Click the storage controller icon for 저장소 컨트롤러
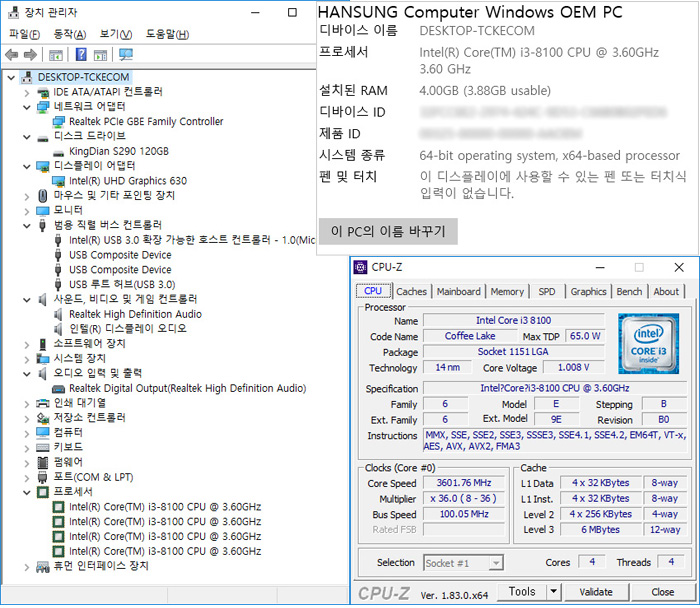The image size is (700, 608). [x=43, y=418]
